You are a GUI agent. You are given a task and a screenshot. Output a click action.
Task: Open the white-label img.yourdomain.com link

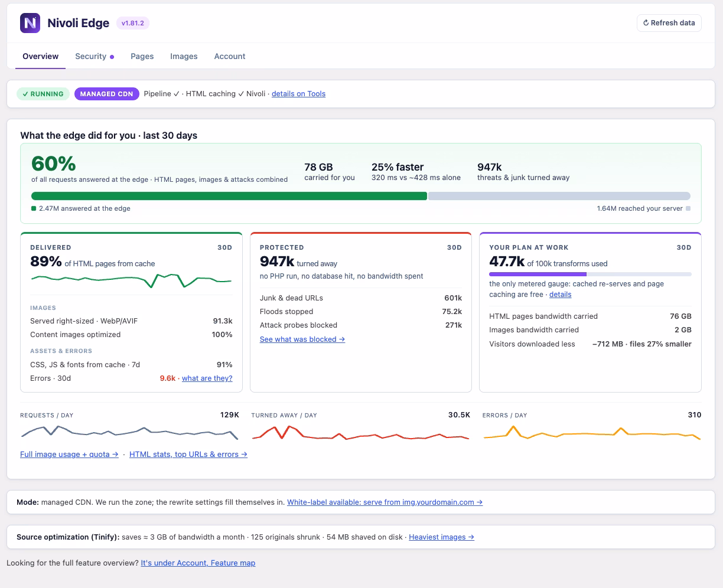[385, 502]
